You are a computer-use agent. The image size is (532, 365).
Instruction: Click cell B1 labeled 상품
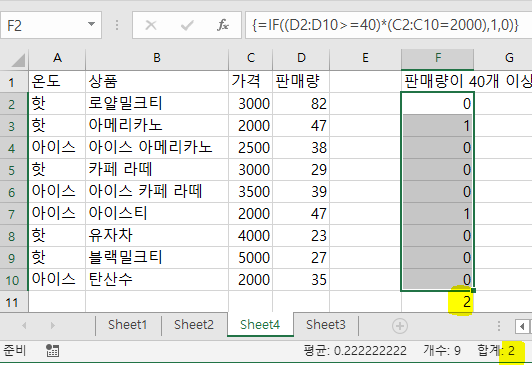(157, 81)
